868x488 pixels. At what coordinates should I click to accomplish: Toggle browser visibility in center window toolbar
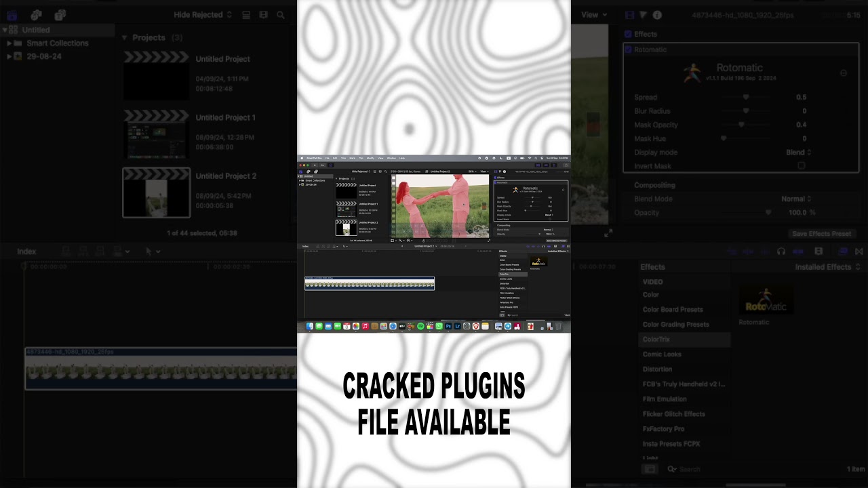click(x=538, y=165)
